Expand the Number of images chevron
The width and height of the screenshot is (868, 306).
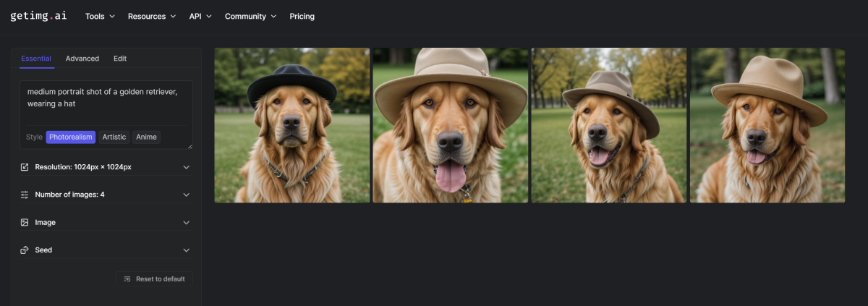click(186, 195)
